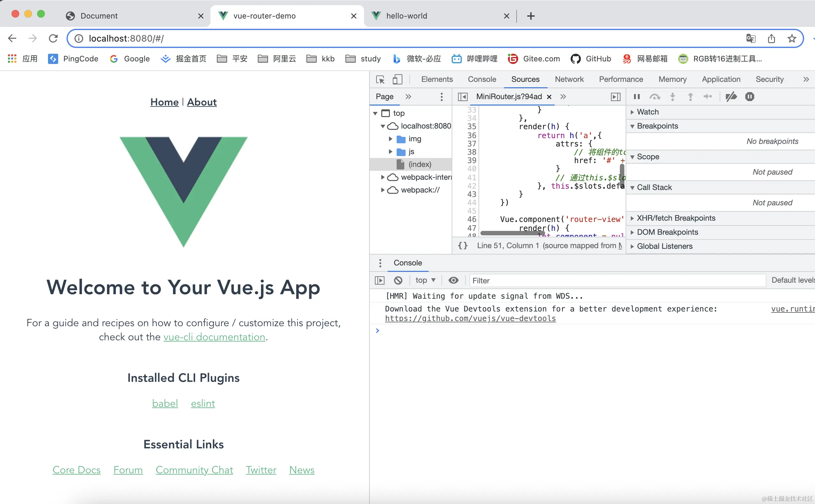Open the vue-cli documentation link
The image size is (815, 504).
point(214,337)
